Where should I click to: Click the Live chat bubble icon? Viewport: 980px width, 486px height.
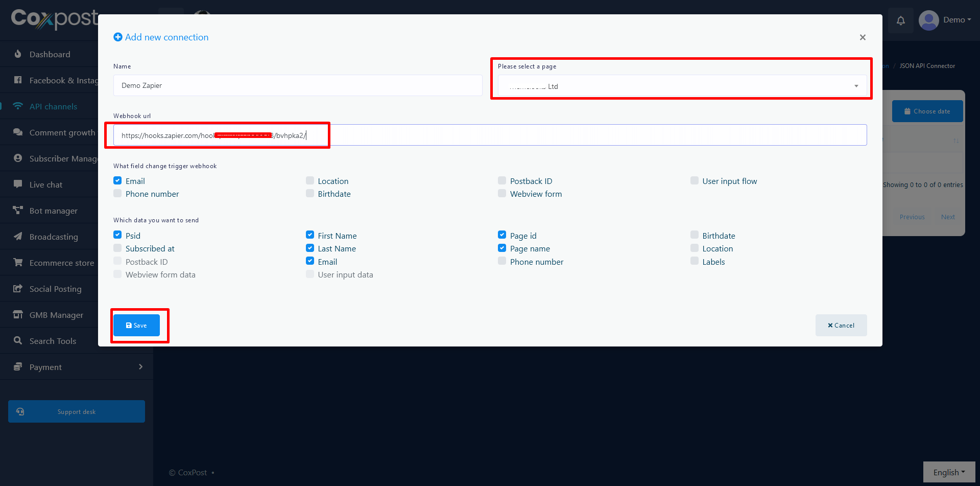coord(18,184)
